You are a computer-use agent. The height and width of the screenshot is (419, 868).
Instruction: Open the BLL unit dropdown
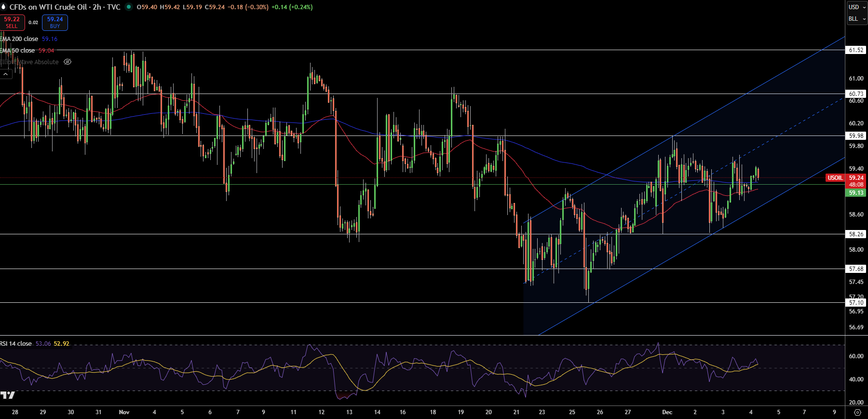tap(857, 19)
